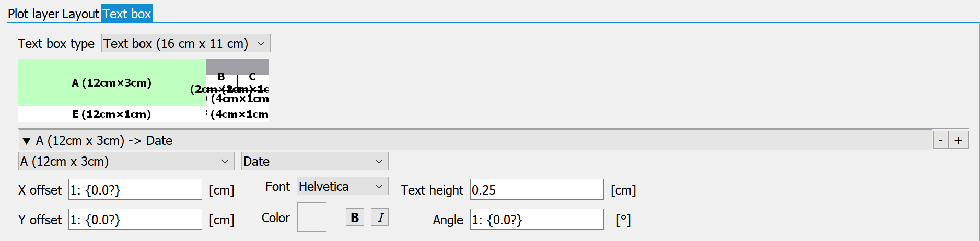Viewport: 980px width, 241px height.
Task: Select cell B in the layout preview
Action: pos(221,82)
